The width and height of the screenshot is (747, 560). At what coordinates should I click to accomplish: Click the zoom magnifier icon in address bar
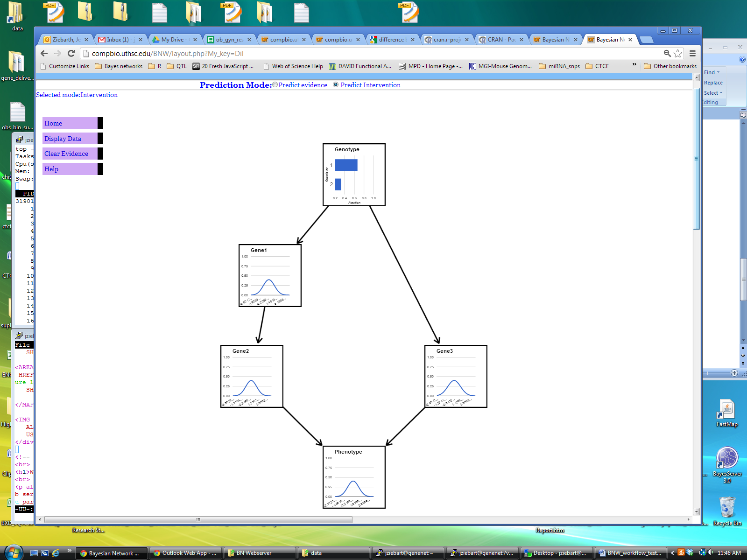667,53
